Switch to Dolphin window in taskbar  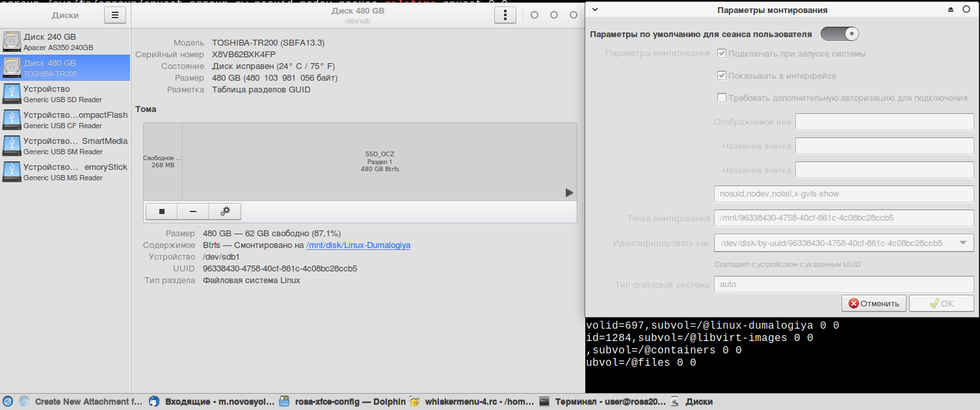point(343,402)
